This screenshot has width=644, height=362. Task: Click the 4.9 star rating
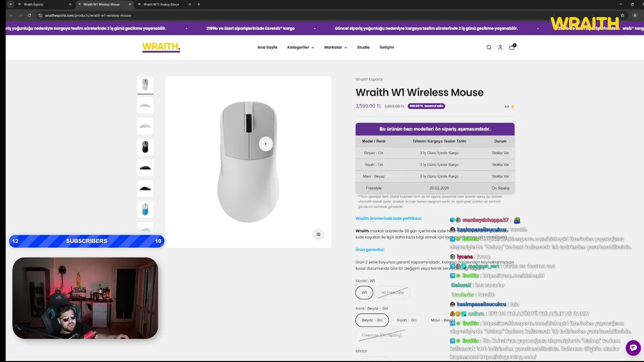point(509,107)
